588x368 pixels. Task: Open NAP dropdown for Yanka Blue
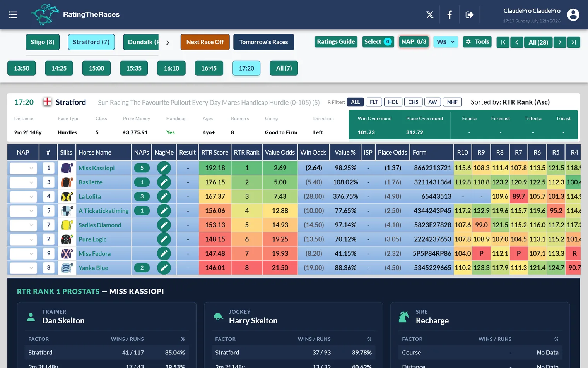point(23,268)
